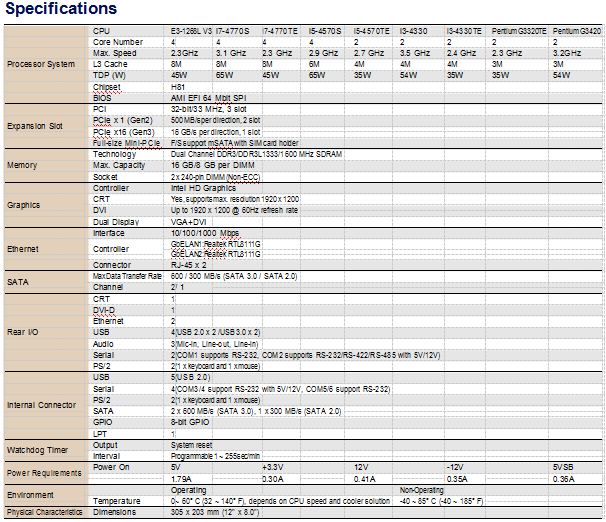Click the "10/100/1000 Mbps" value

[205, 233]
